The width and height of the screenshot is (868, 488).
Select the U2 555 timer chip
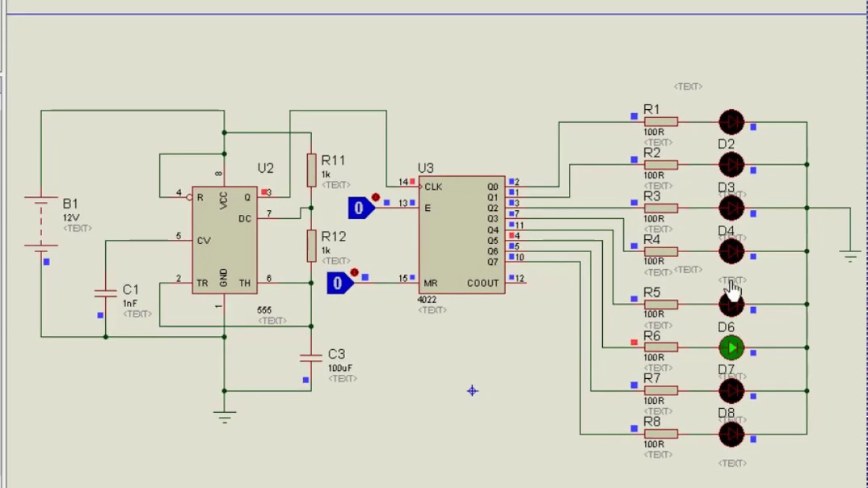pyautogui.click(x=224, y=240)
